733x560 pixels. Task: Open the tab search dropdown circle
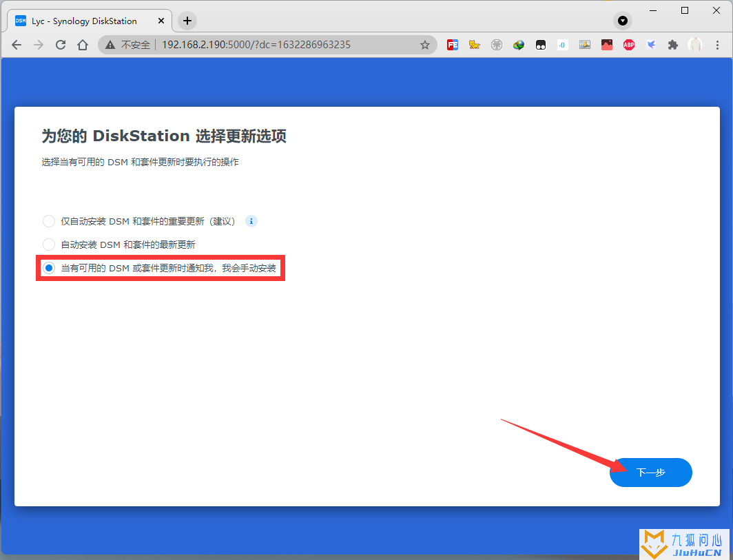622,21
